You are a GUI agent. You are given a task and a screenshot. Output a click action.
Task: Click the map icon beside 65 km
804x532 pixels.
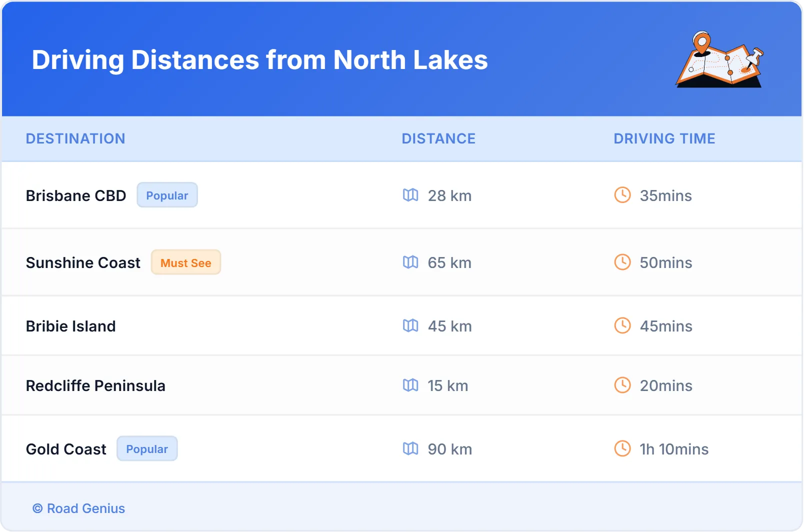tap(410, 262)
